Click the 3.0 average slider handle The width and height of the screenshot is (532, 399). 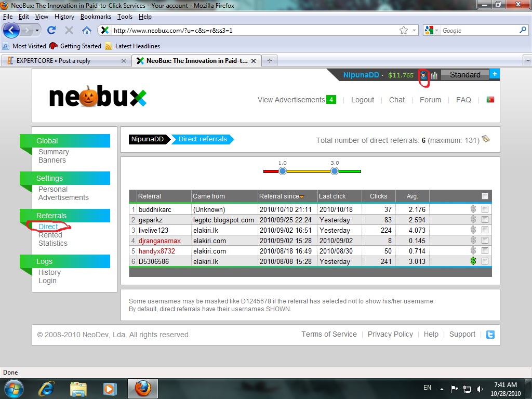coord(335,171)
